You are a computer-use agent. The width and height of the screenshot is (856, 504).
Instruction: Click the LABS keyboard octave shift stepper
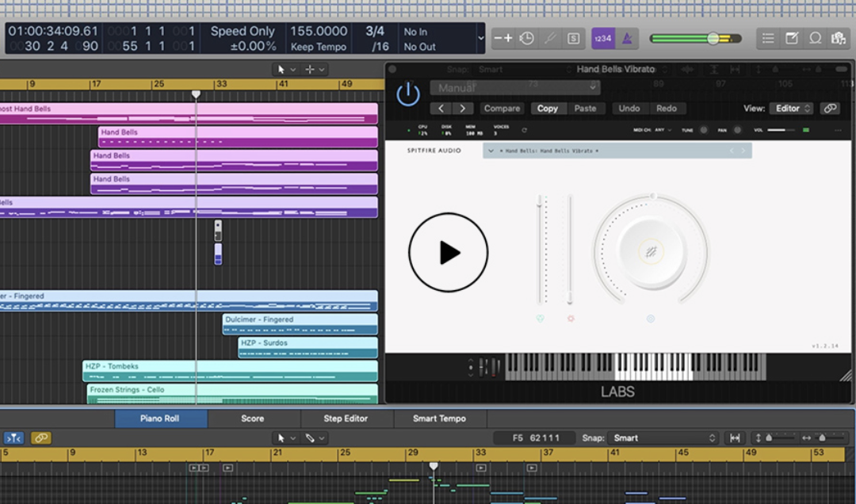[471, 367]
